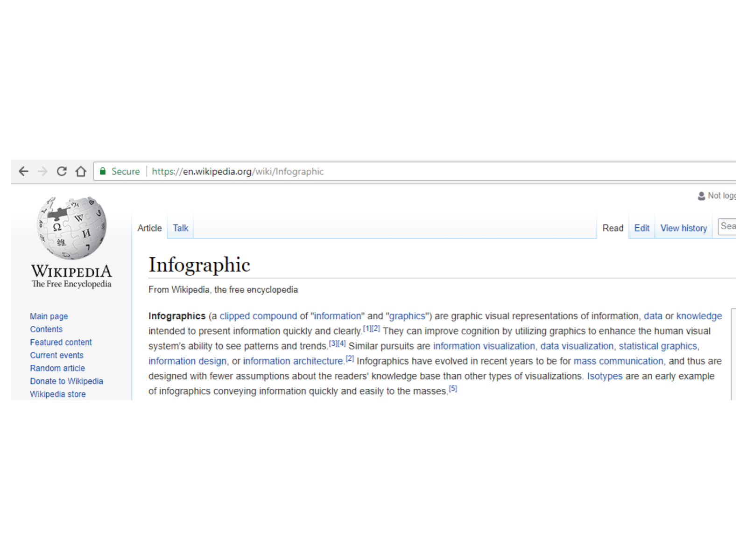Viewport: 747px width, 560px height.
Task: Open the Main page sidebar link
Action: pyautogui.click(x=49, y=316)
